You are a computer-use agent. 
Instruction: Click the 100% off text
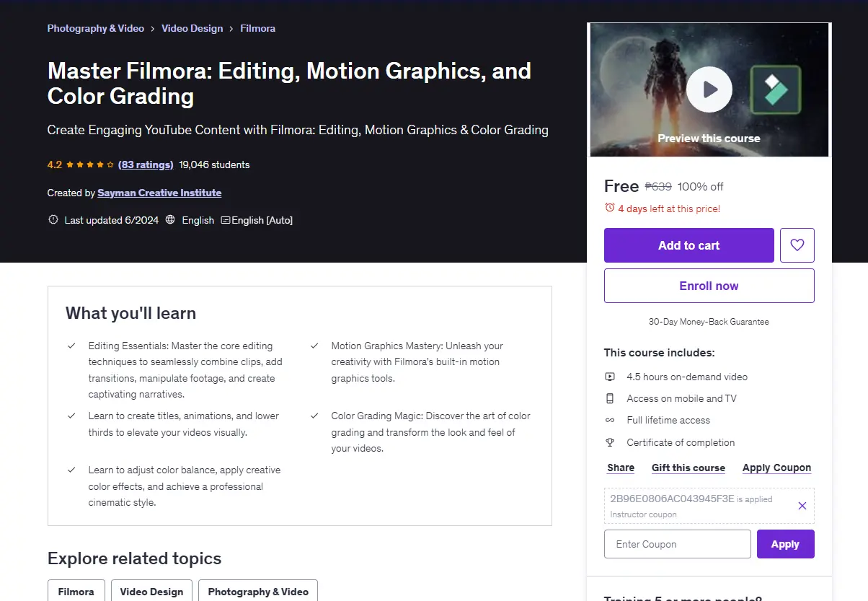701,186
